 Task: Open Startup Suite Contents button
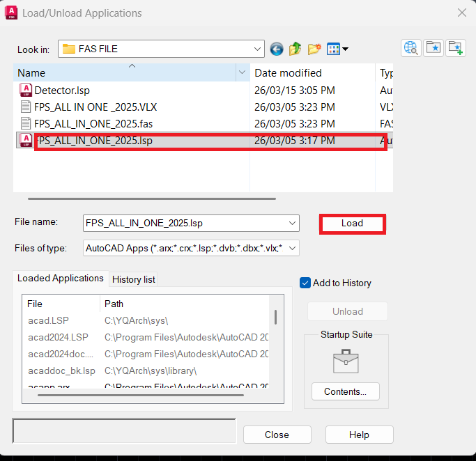tap(345, 391)
